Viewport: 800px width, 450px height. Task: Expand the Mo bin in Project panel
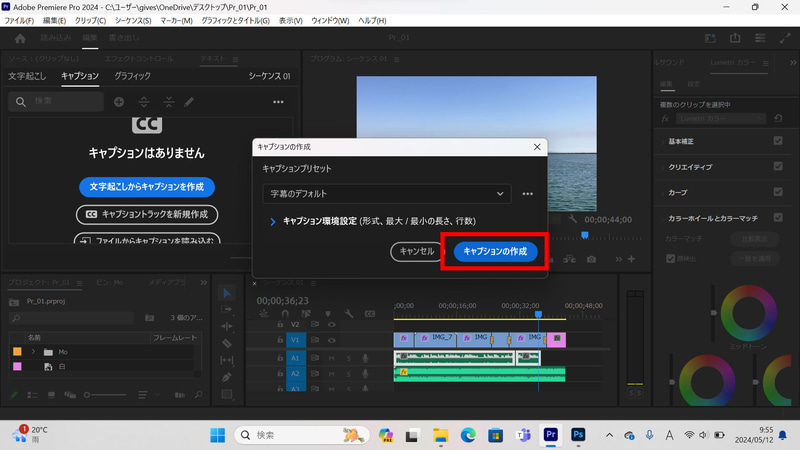click(34, 352)
